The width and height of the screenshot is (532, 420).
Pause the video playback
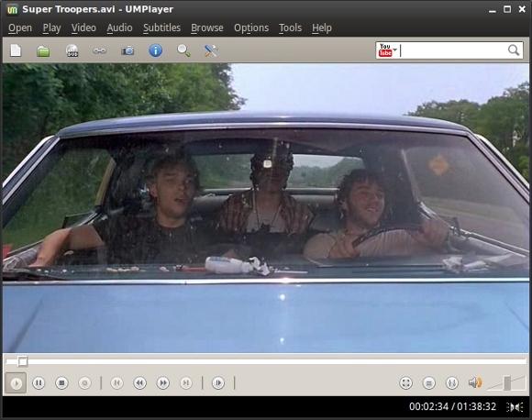39,383
